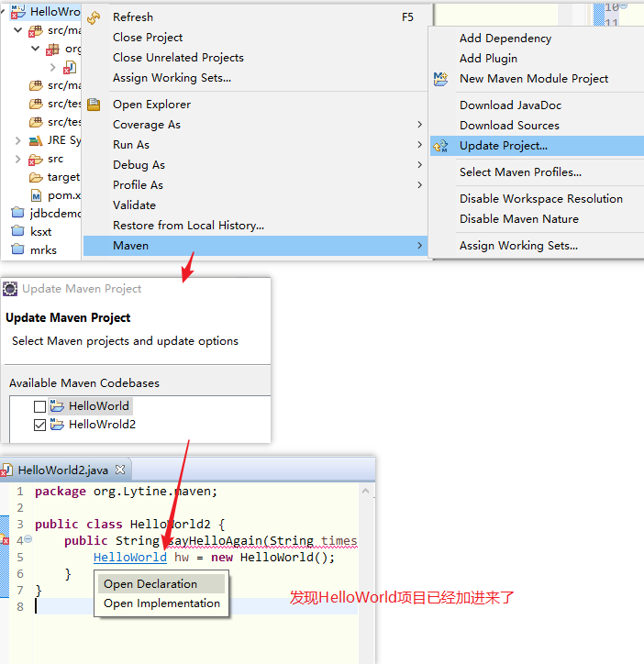The width and height of the screenshot is (644, 664).
Task: Open the Run As submenu arrow
Action: click(x=419, y=145)
